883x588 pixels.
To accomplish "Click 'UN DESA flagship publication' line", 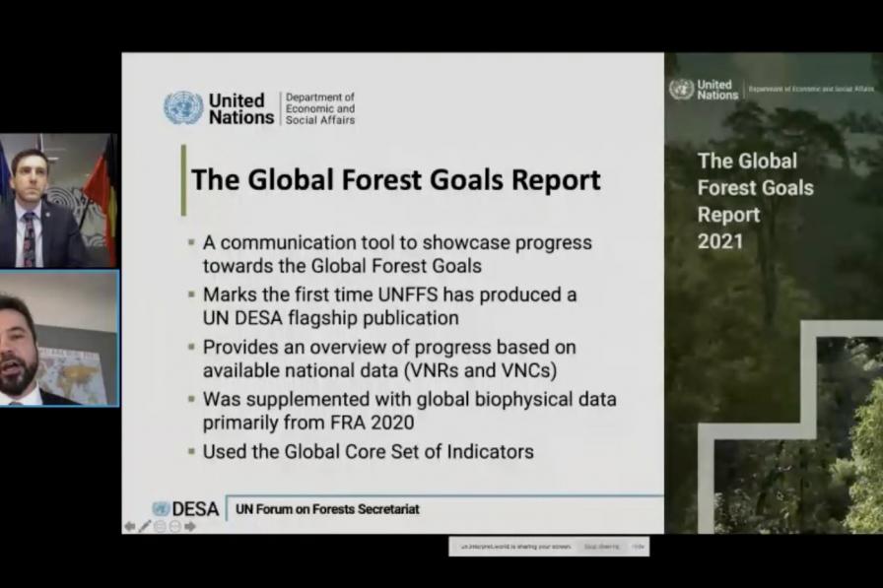I will tap(331, 318).
